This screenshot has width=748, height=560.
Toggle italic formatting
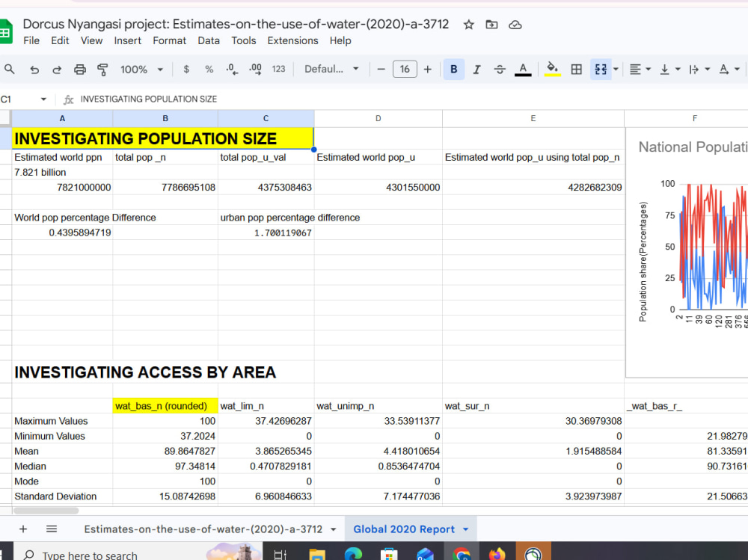tap(476, 70)
